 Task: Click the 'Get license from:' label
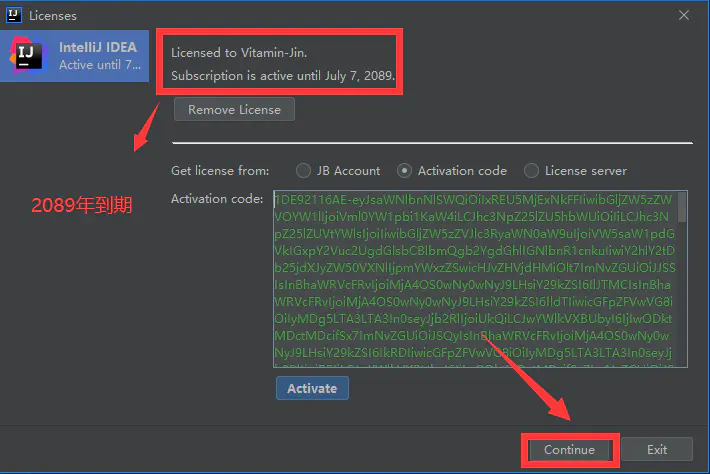[220, 171]
